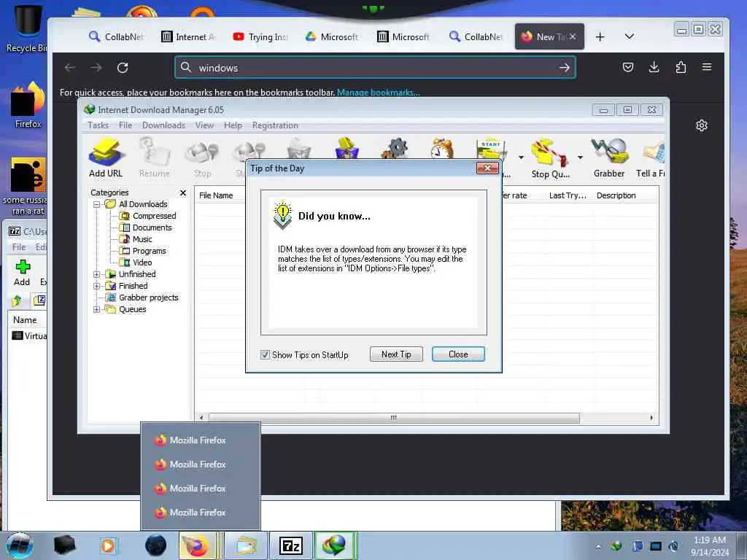Image resolution: width=747 pixels, height=560 pixels.
Task: Open a new Firefox tab with plus
Action: (600, 36)
